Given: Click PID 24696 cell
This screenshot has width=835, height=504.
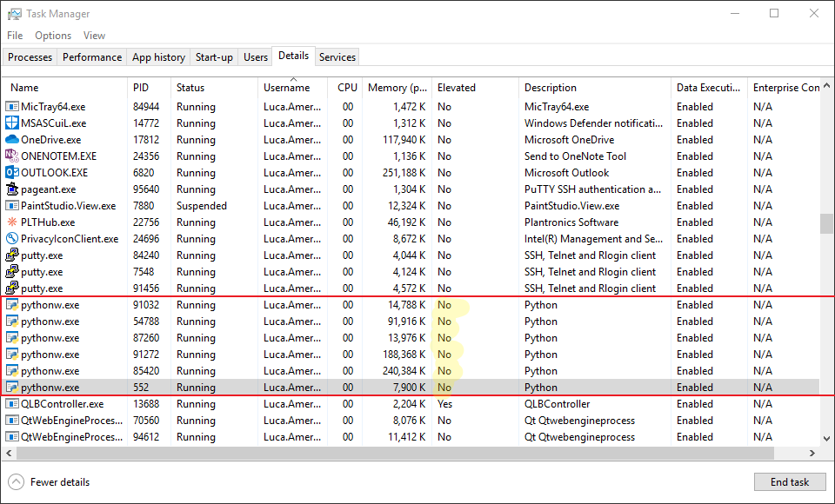Looking at the screenshot, I should coord(146,238).
